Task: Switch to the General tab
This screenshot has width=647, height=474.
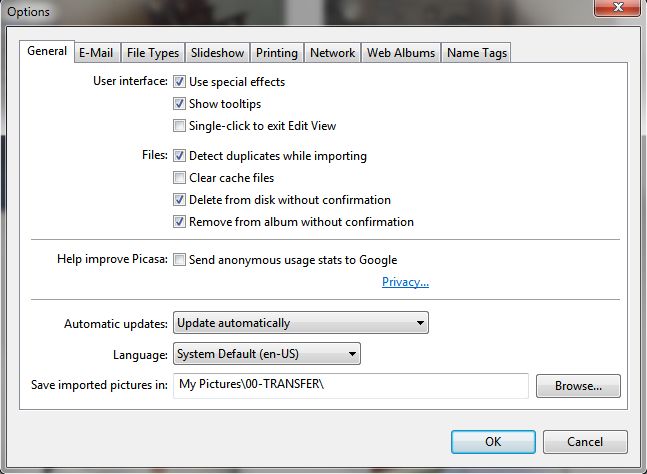Action: point(47,51)
